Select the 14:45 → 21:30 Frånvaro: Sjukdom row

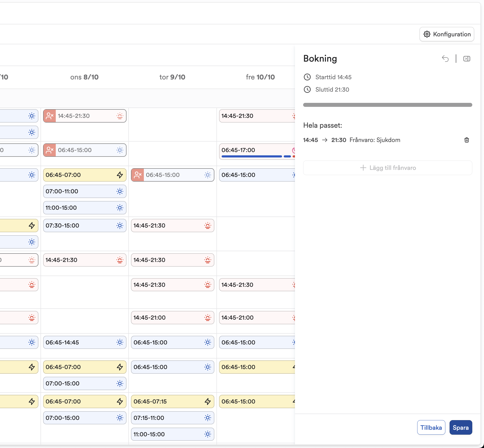point(387,140)
